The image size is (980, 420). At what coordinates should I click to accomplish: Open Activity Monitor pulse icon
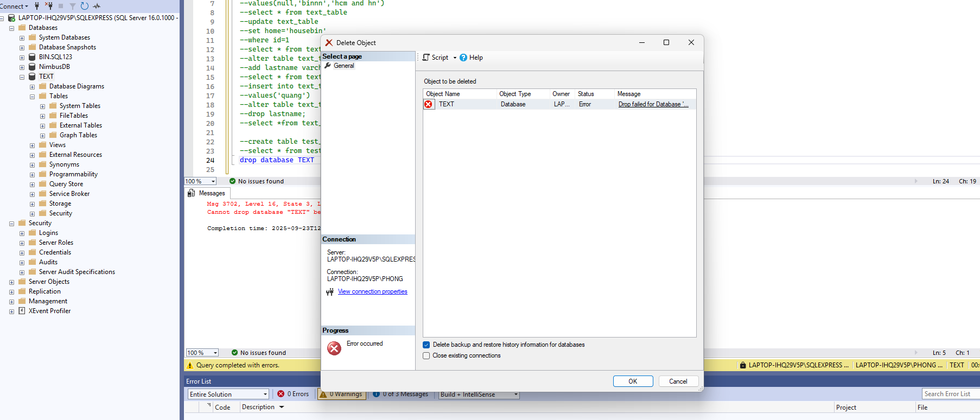[97, 6]
